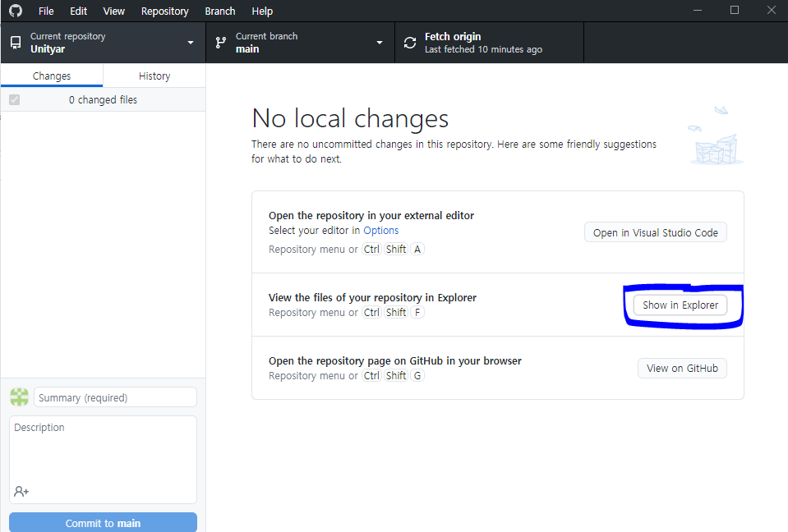The image size is (788, 532).
Task: Click 'Open the repository in your external editor'
Action: pyautogui.click(x=371, y=216)
